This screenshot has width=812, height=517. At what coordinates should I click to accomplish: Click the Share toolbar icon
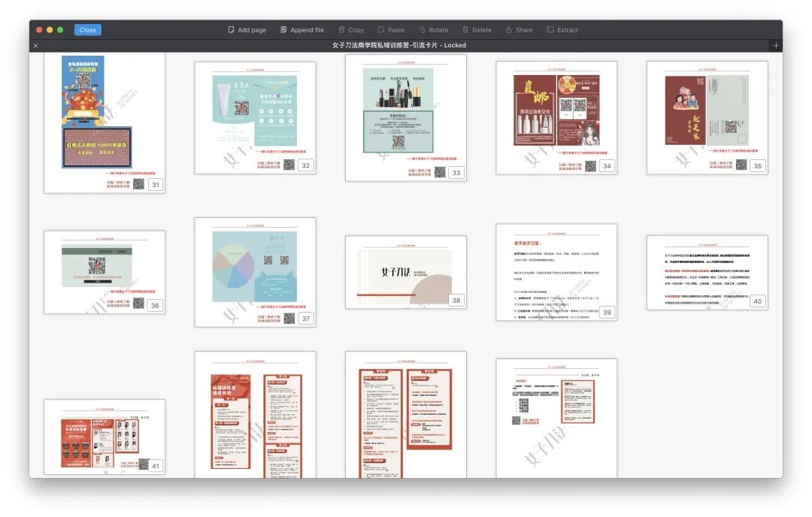coord(508,30)
